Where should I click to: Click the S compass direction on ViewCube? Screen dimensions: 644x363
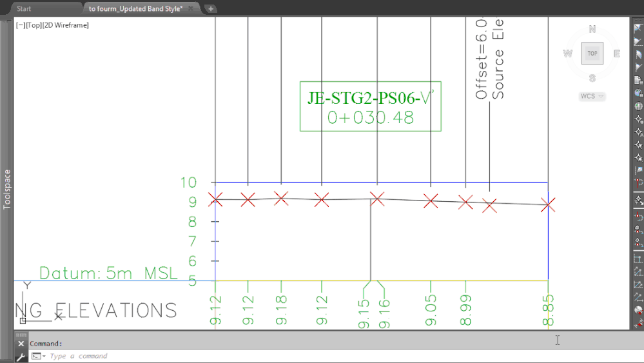pos(592,78)
